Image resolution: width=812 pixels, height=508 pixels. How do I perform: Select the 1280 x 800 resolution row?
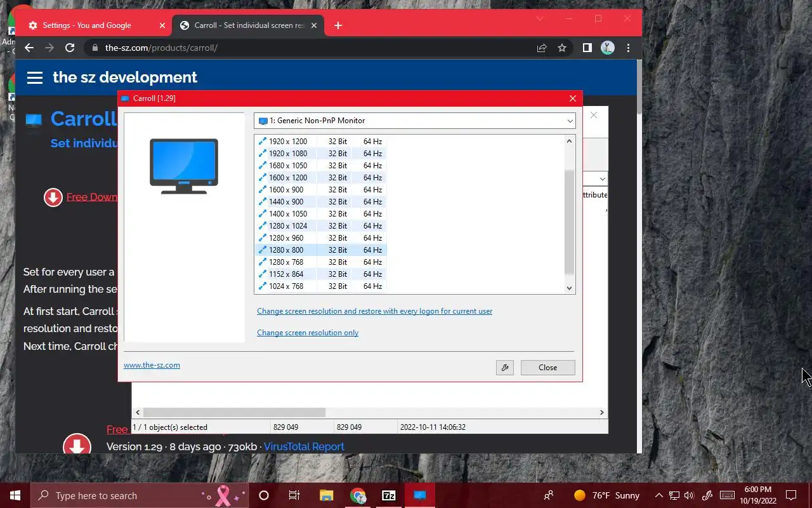click(320, 250)
